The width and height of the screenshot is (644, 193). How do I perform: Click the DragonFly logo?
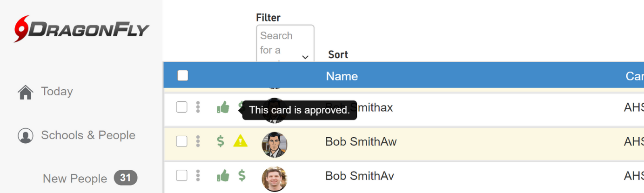coord(81,29)
